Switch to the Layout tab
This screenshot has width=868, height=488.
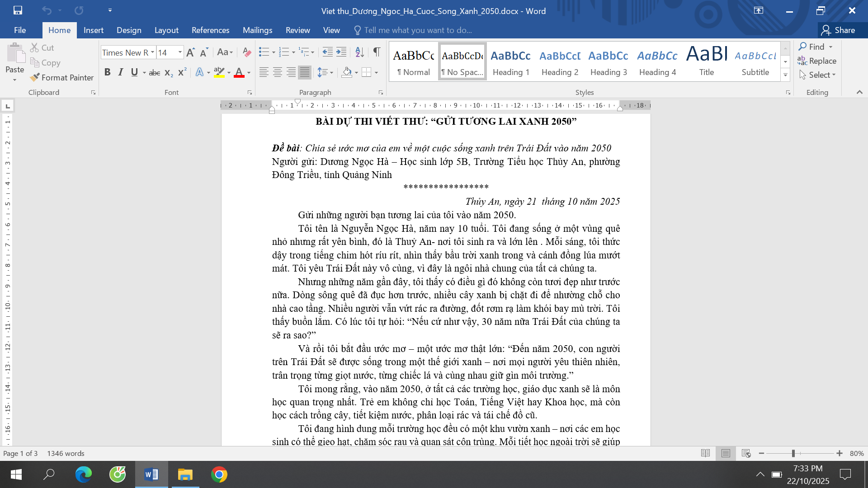pos(166,30)
